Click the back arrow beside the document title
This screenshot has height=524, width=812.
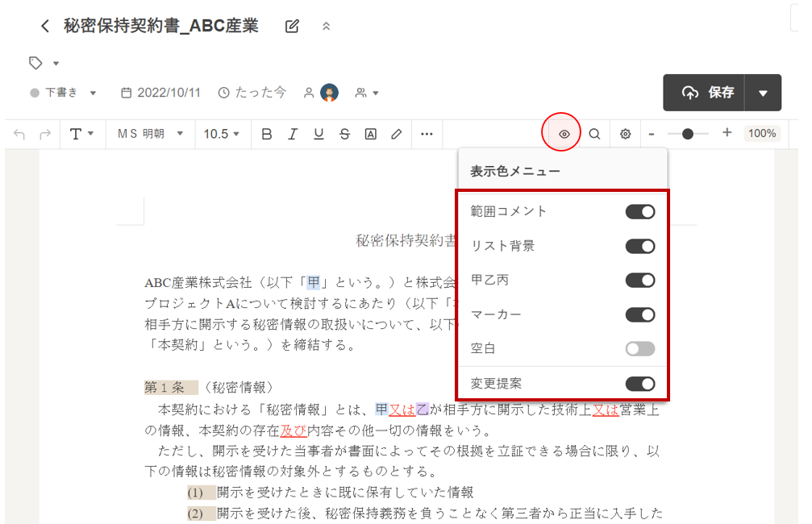click(x=45, y=27)
